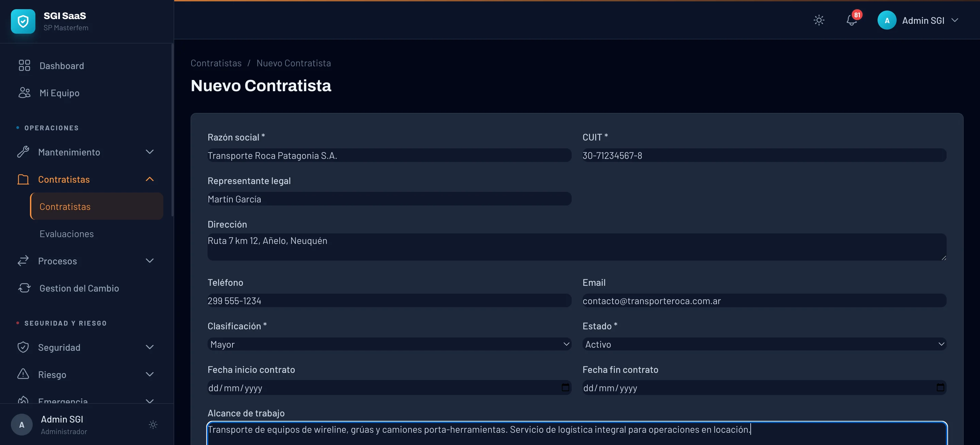Click the Seguridad shield-check icon
Screen dimensions: 980x445
pos(23,347)
